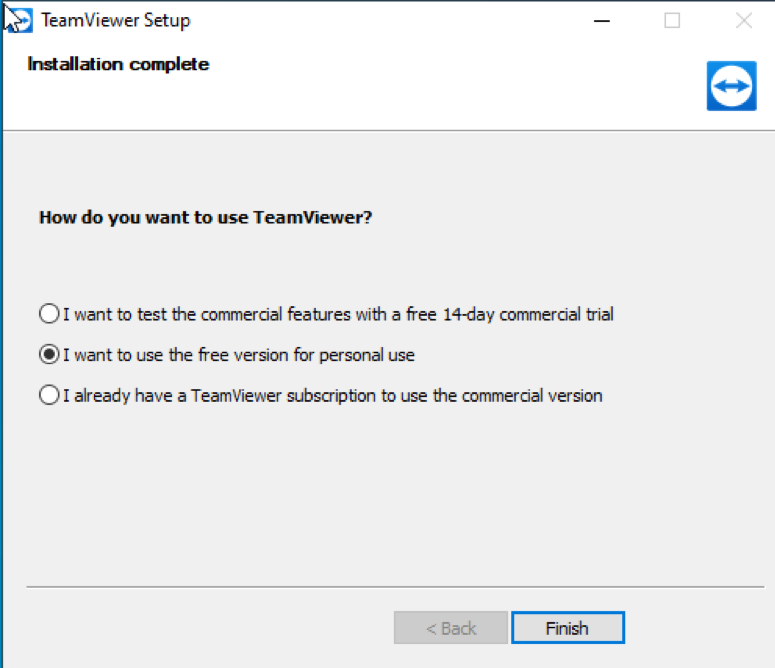775x668 pixels.
Task: Minimize the TeamViewer Setup window
Action: tap(602, 21)
